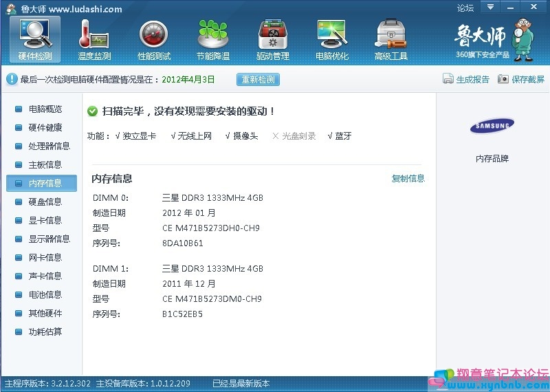Image resolution: width=550 pixels, height=392 pixels.
Task: Select 硬盘信息 in the sidebar
Action: click(x=45, y=202)
